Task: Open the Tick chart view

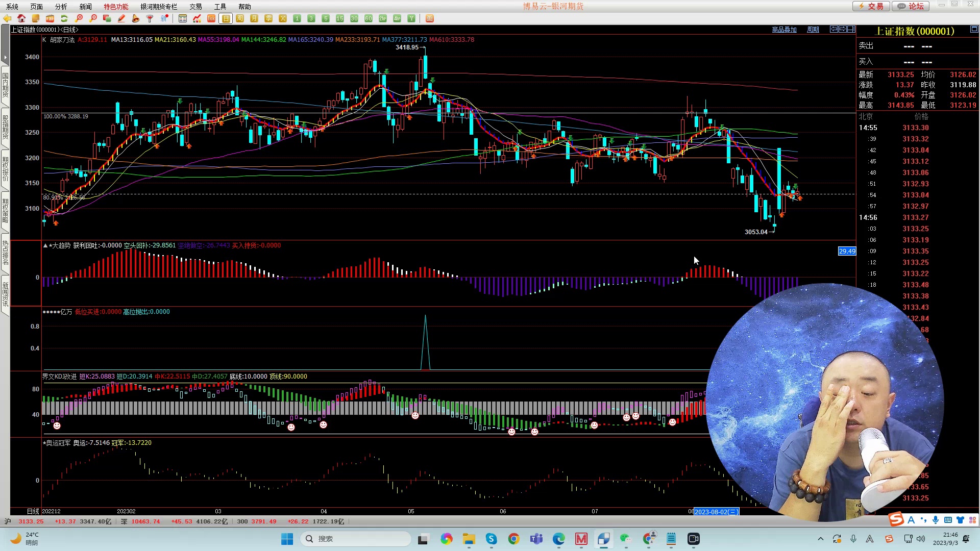Action: [211, 18]
